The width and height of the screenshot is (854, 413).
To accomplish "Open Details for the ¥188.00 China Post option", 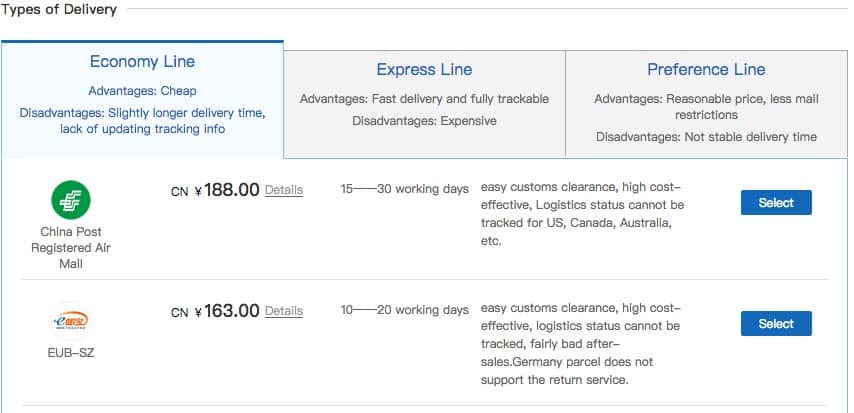I will pyautogui.click(x=284, y=190).
